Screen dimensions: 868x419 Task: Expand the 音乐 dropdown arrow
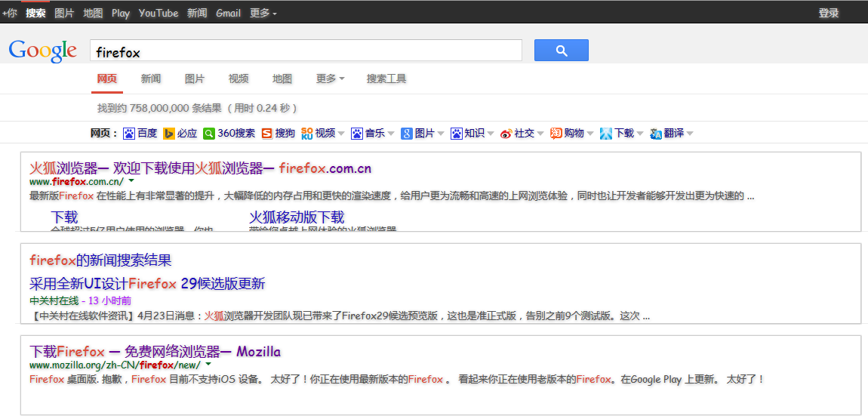pos(391,134)
